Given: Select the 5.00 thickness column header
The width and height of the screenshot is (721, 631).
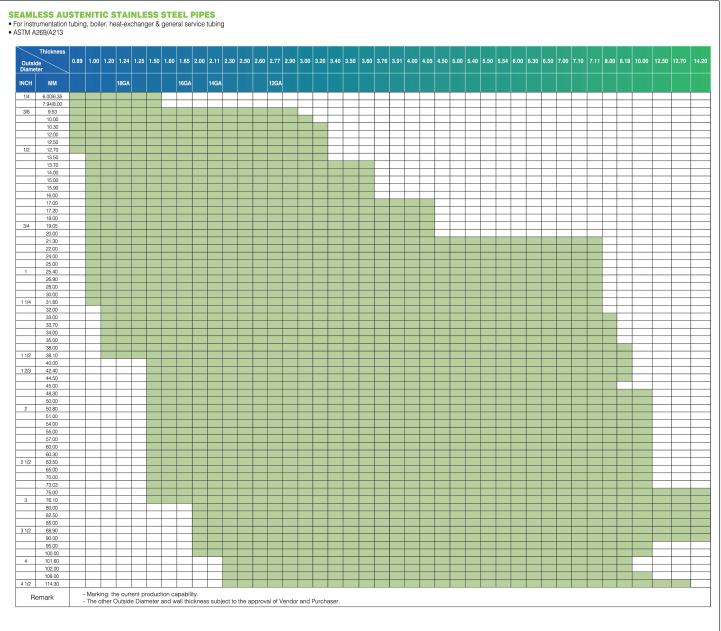Looking at the screenshot, I should [457, 62].
